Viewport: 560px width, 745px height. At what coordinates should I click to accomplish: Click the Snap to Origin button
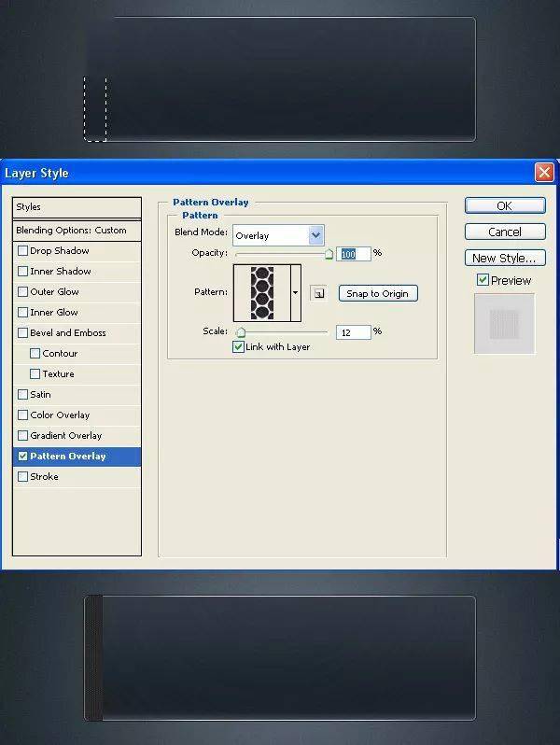pos(377,293)
